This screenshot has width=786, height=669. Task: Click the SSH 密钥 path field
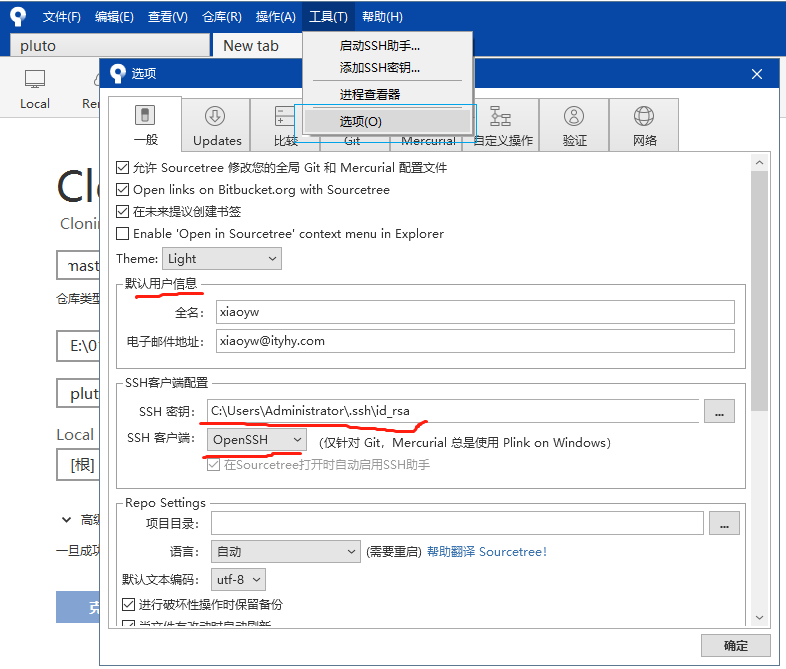(x=453, y=411)
